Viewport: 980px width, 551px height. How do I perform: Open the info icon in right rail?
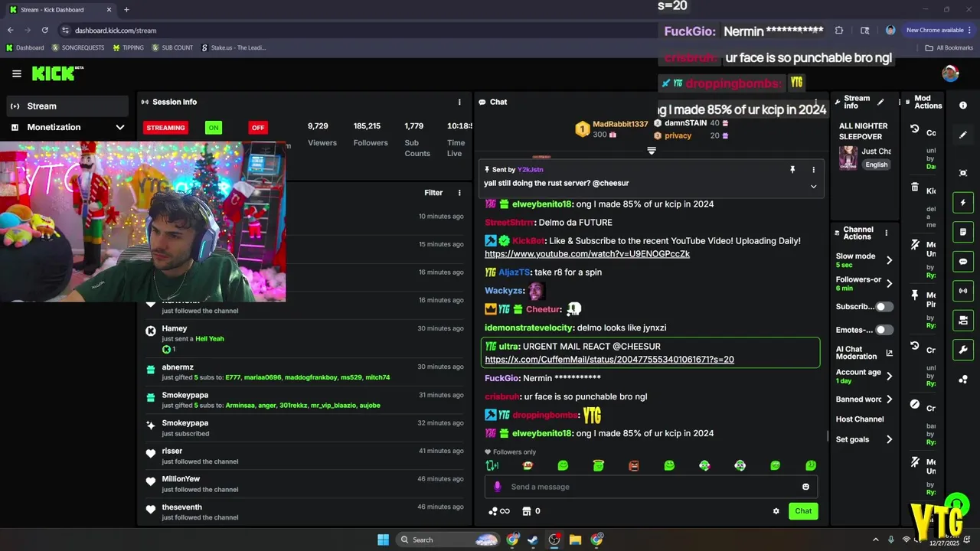click(963, 106)
